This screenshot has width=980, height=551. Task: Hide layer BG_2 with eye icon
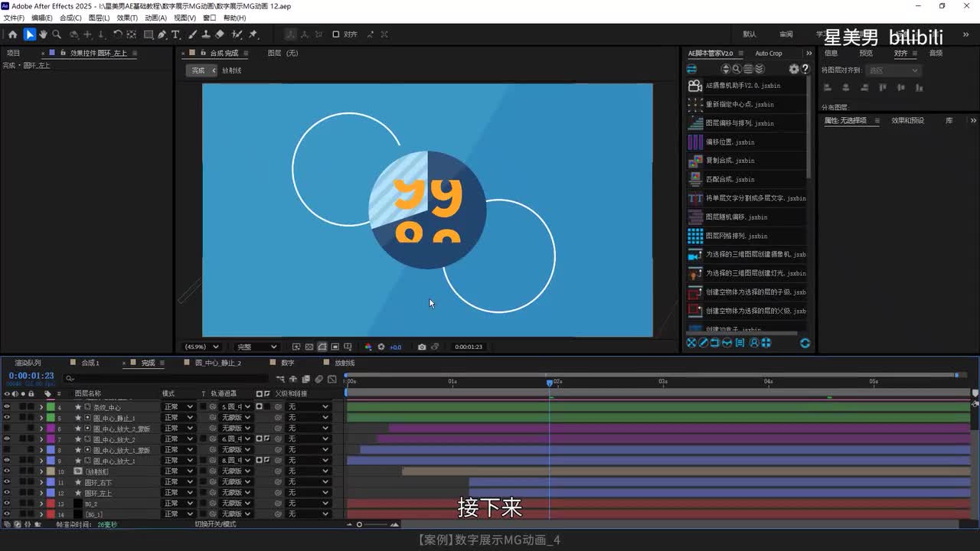[7, 504]
